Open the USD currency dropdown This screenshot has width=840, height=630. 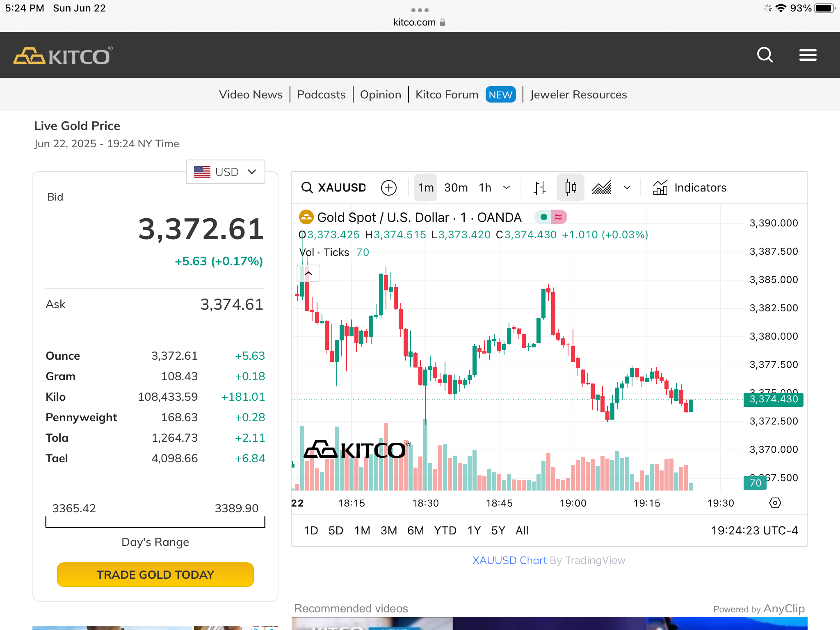(x=226, y=172)
